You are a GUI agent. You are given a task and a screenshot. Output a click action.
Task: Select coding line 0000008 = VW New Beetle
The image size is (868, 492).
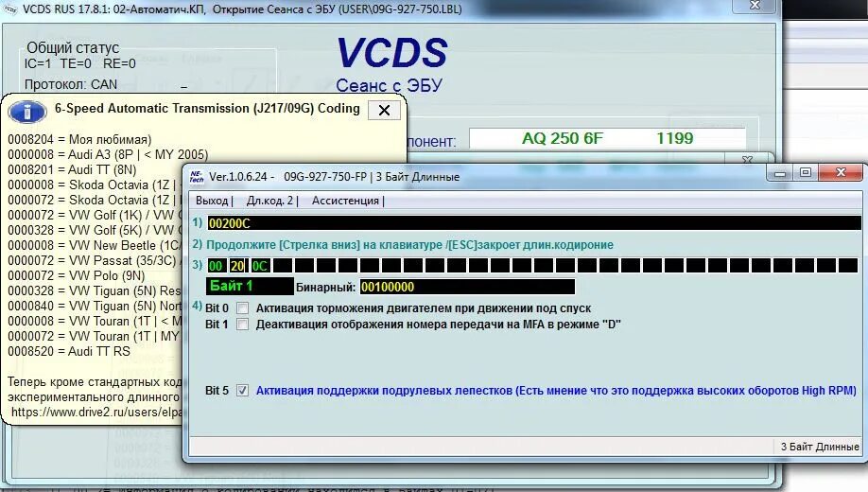pyautogui.click(x=95, y=245)
